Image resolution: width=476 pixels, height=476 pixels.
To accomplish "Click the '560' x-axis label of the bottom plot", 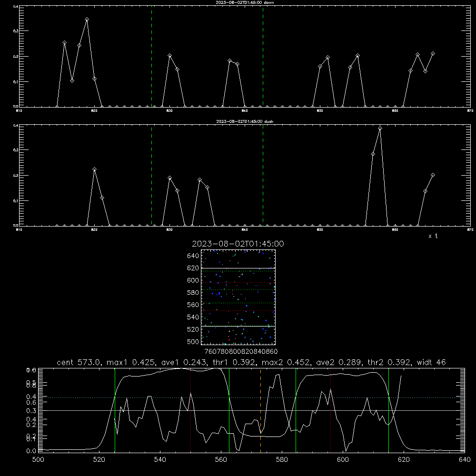I will tap(221, 460).
